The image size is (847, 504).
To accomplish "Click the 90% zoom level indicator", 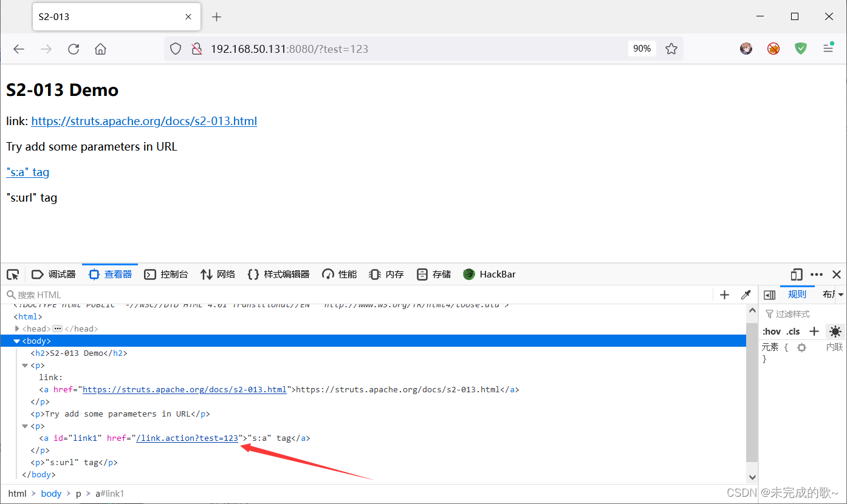I will [642, 49].
